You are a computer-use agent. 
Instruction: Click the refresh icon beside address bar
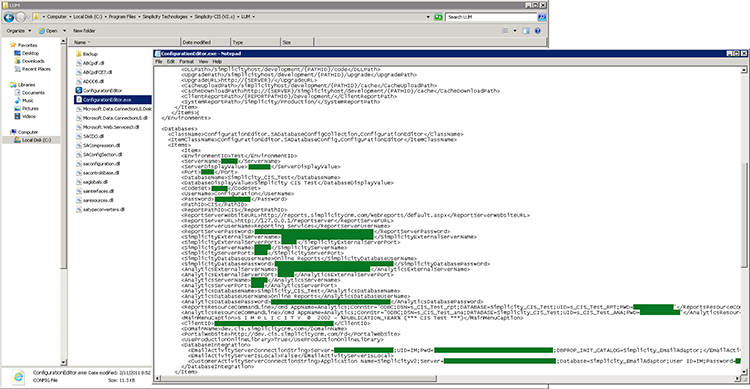click(438, 17)
